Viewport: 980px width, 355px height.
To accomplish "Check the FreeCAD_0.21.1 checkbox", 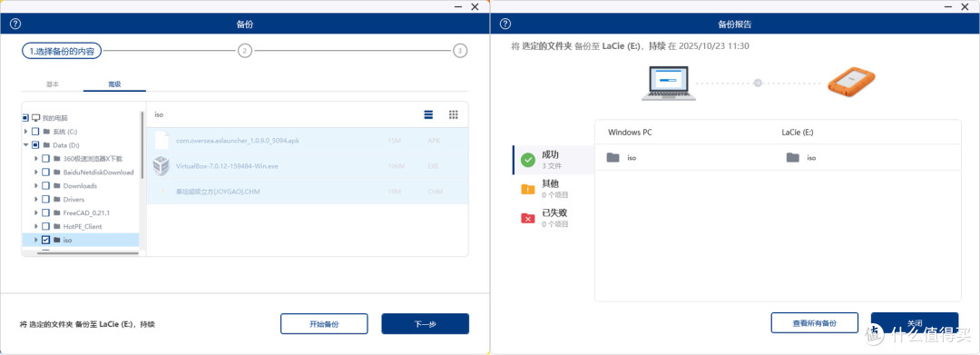I will point(45,213).
